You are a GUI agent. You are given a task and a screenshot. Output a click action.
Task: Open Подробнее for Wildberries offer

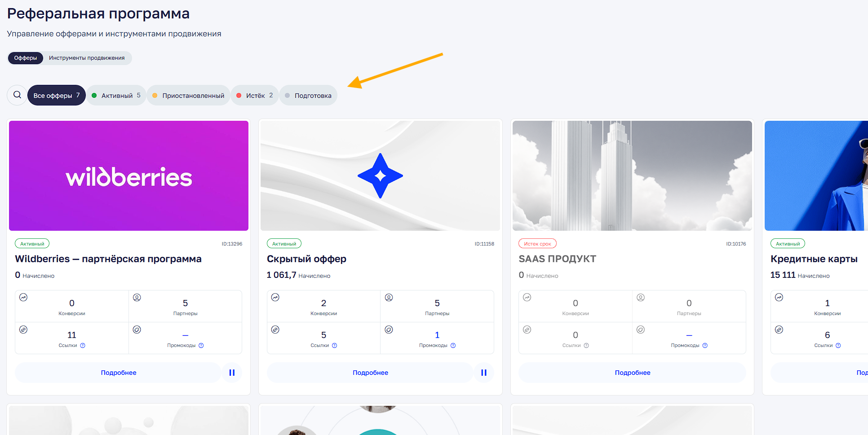click(118, 373)
